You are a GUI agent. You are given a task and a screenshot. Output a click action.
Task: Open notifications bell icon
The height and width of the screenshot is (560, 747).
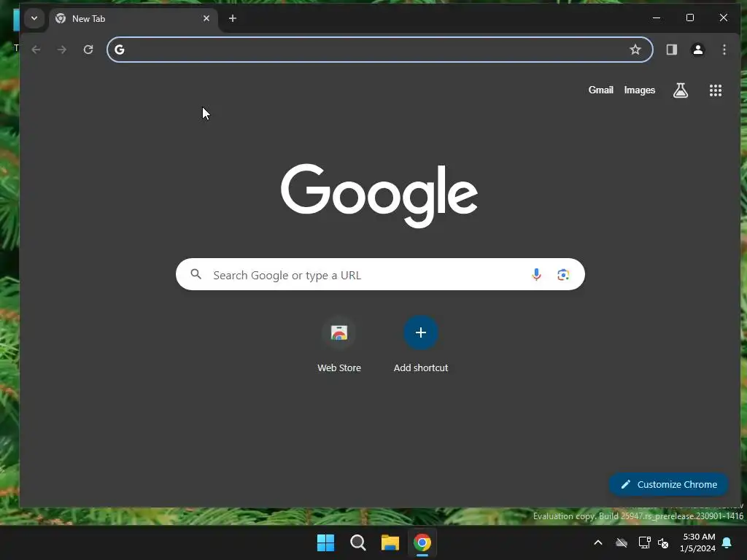coord(727,542)
